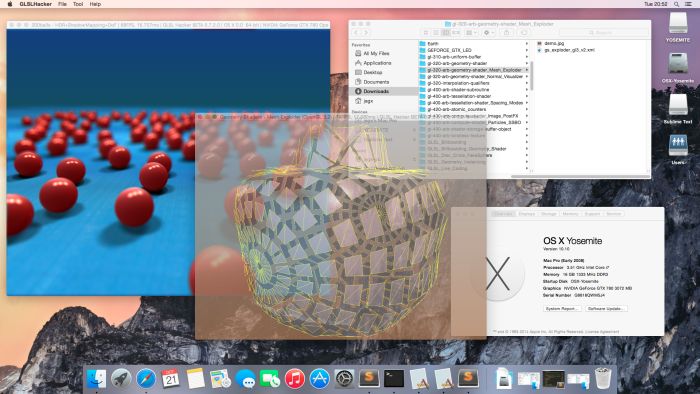Open Calendar icon showing 21 in Dock
Image resolution: width=700 pixels, height=394 pixels.
pos(171,379)
